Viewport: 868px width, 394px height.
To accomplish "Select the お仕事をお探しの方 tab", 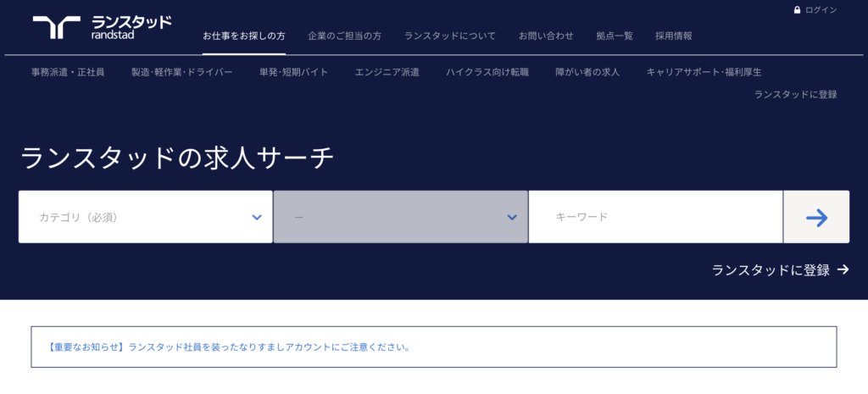I will (244, 36).
